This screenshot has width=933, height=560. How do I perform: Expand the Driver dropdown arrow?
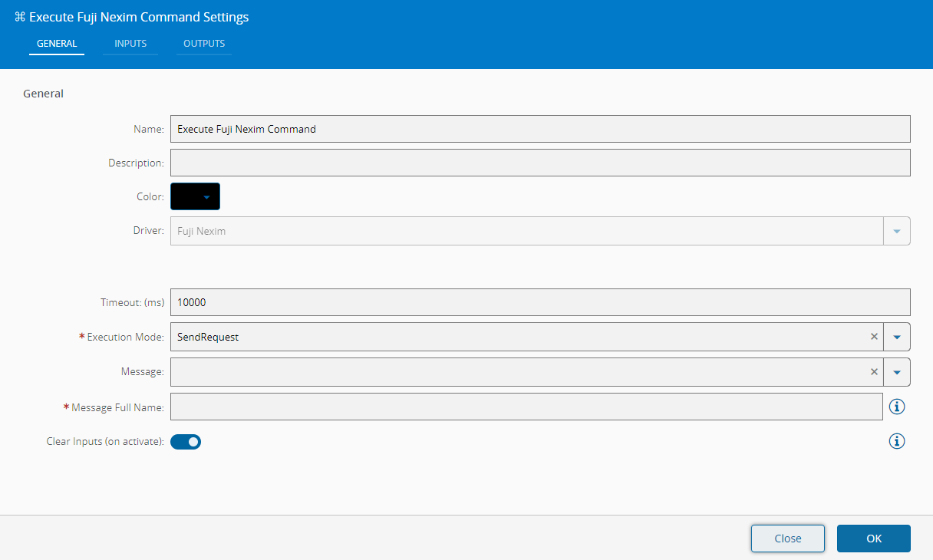pos(897,231)
